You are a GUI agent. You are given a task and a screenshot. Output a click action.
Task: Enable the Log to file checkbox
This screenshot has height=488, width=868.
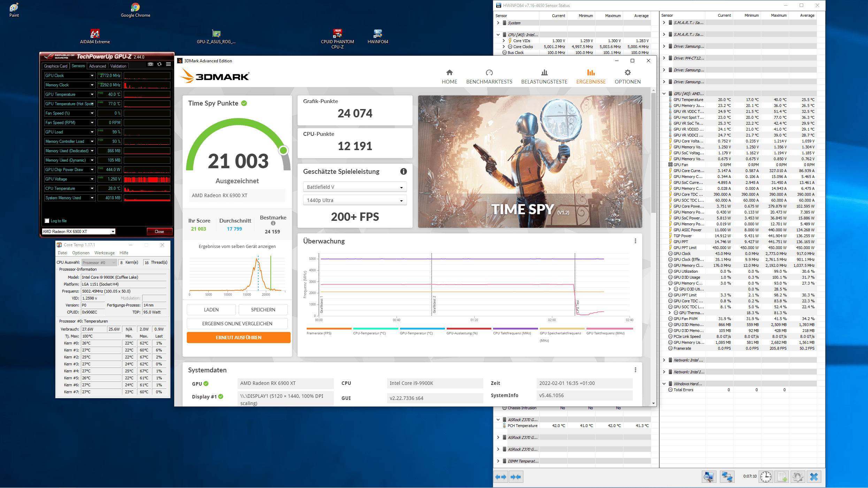(x=47, y=221)
